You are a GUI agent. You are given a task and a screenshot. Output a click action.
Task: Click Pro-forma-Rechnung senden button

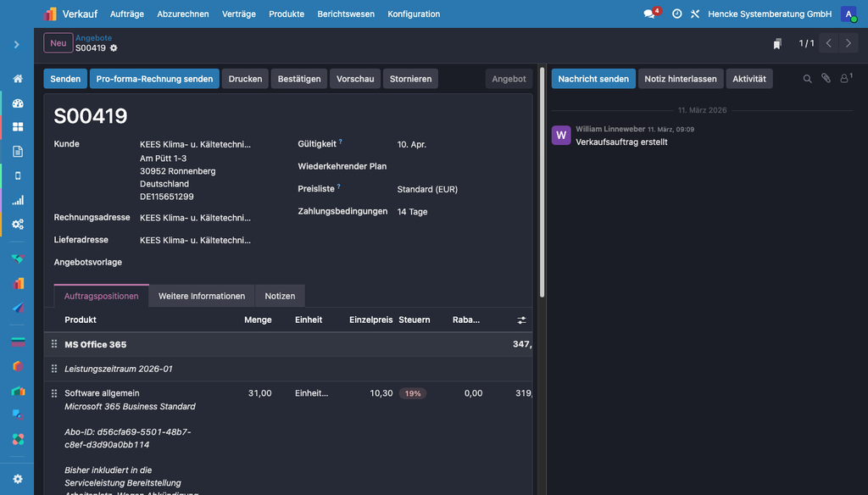click(154, 79)
